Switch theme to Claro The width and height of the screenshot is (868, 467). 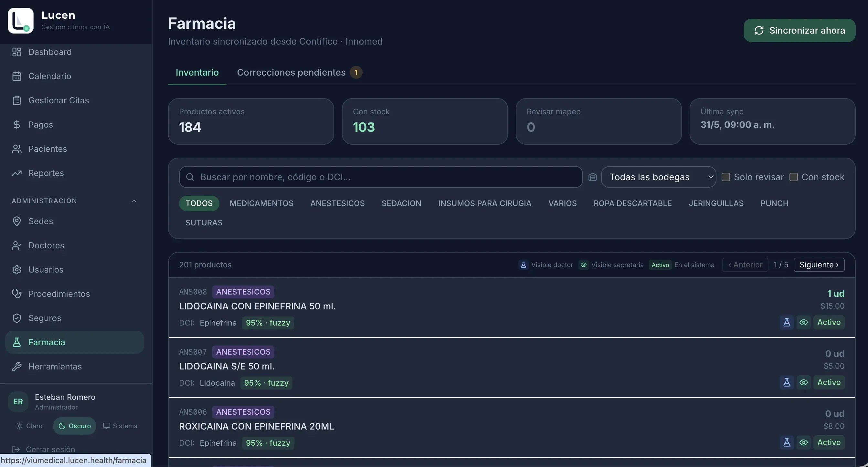pos(29,426)
